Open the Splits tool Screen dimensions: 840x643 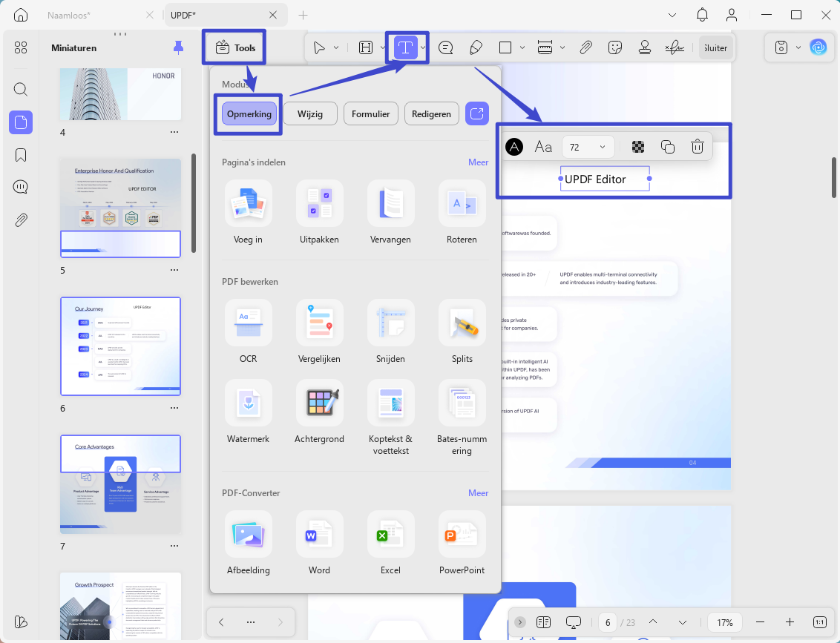pyautogui.click(x=462, y=332)
